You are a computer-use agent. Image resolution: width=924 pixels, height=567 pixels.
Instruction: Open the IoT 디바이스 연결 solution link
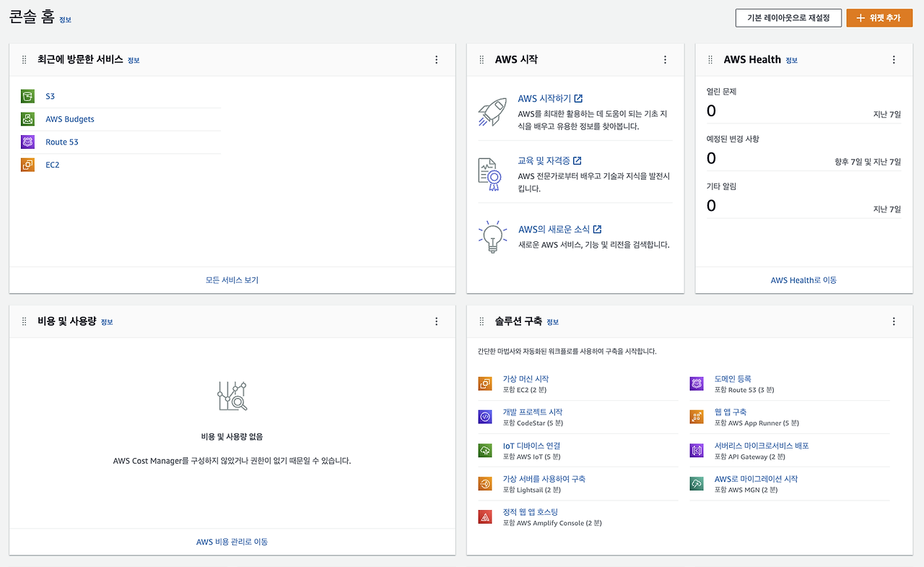coord(532,446)
